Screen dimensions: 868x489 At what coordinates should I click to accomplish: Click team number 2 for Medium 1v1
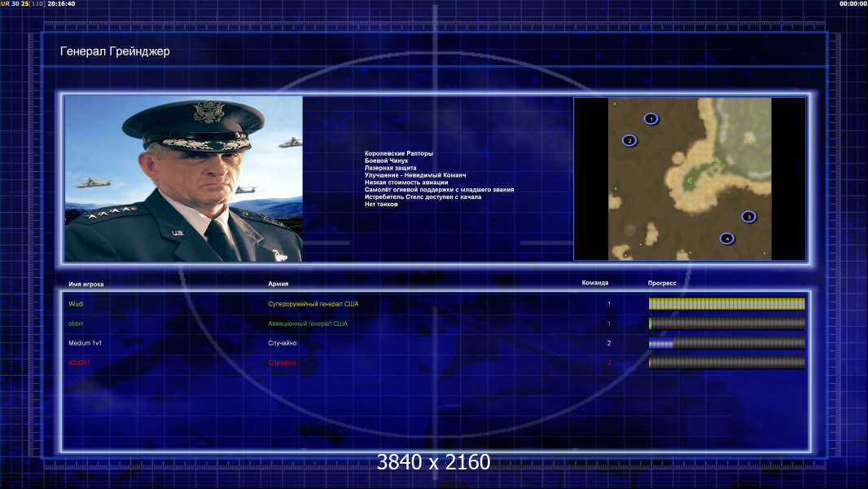coord(609,343)
